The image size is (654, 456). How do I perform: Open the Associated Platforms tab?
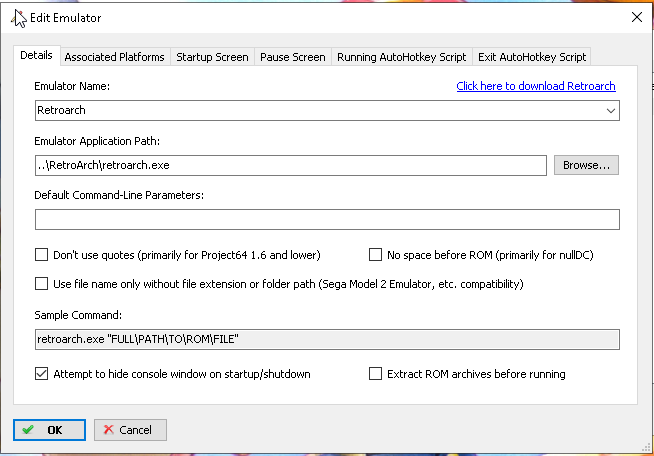click(x=114, y=57)
